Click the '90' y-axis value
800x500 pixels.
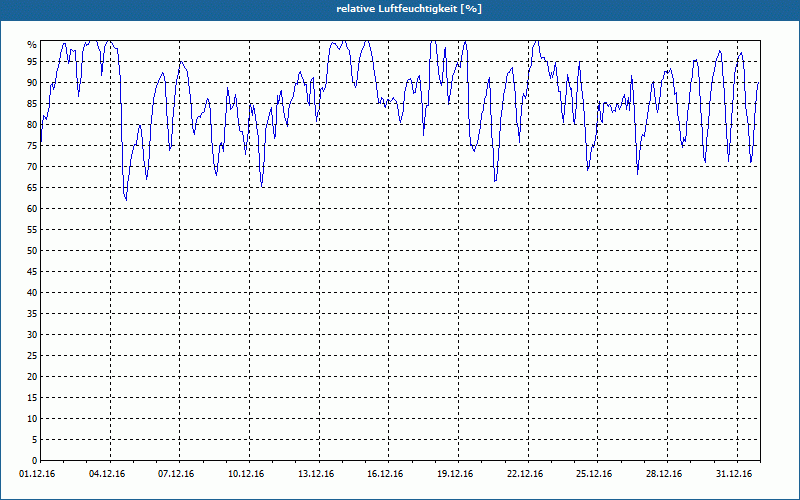pyautogui.click(x=32, y=83)
